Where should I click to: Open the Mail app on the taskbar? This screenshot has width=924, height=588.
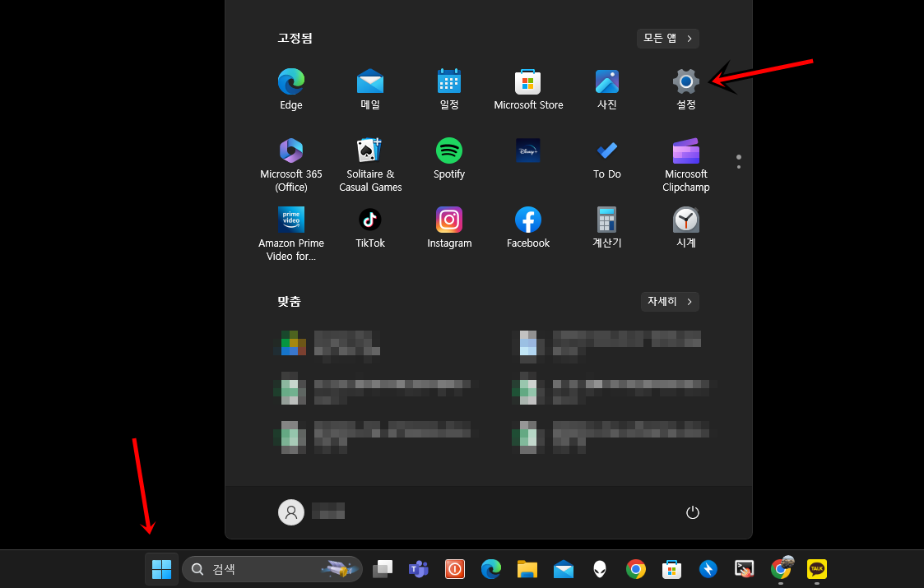[564, 569]
